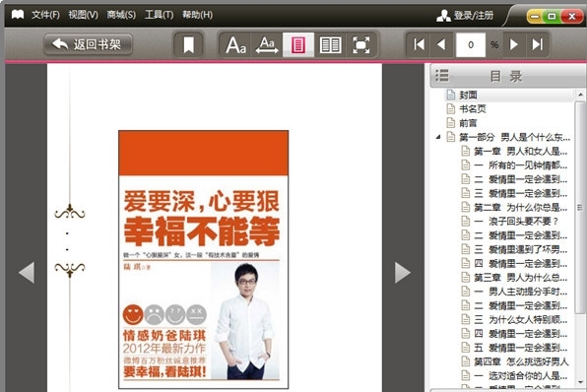Click the progress percent input field
Viewport: 587px width, 392px height.
tap(471, 45)
